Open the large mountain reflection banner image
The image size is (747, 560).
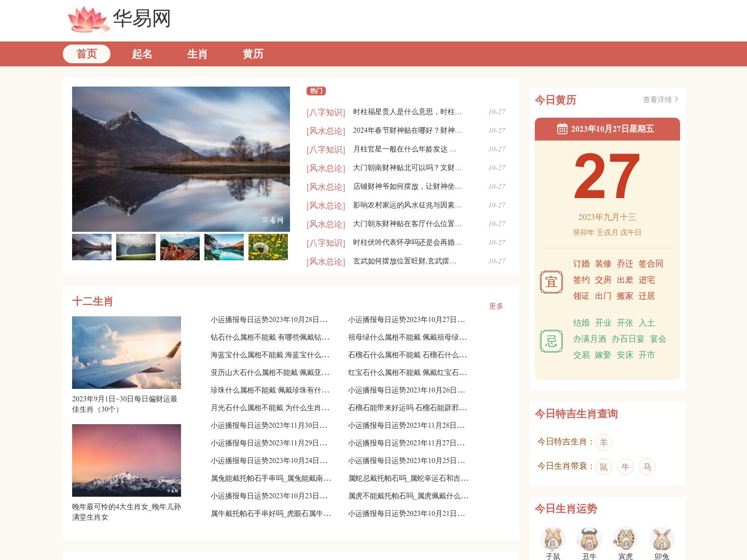coord(181,159)
